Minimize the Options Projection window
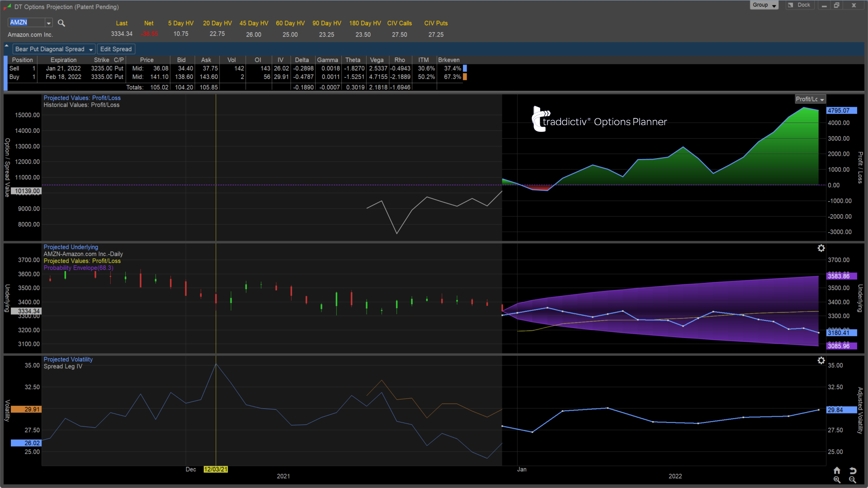868x488 pixels. point(824,5)
